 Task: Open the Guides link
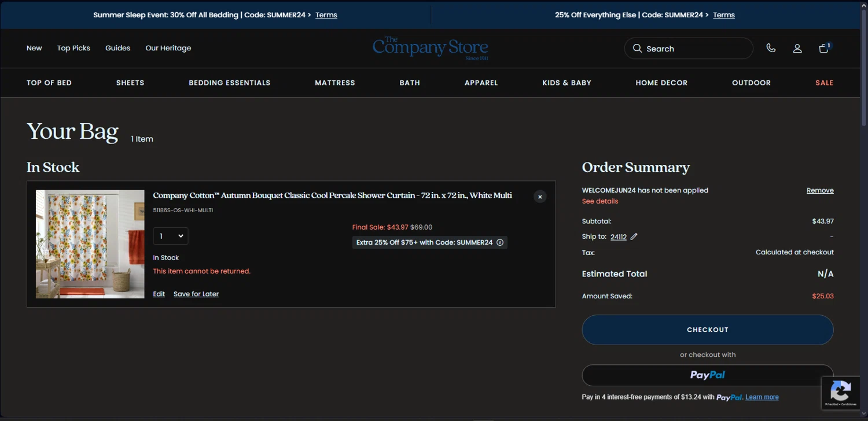click(x=117, y=48)
